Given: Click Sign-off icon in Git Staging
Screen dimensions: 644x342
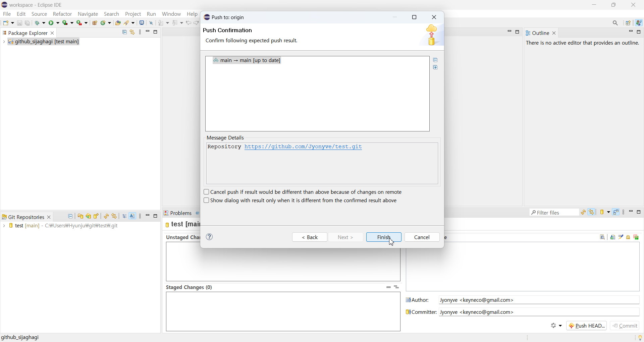Looking at the screenshot, I should click(x=621, y=237).
